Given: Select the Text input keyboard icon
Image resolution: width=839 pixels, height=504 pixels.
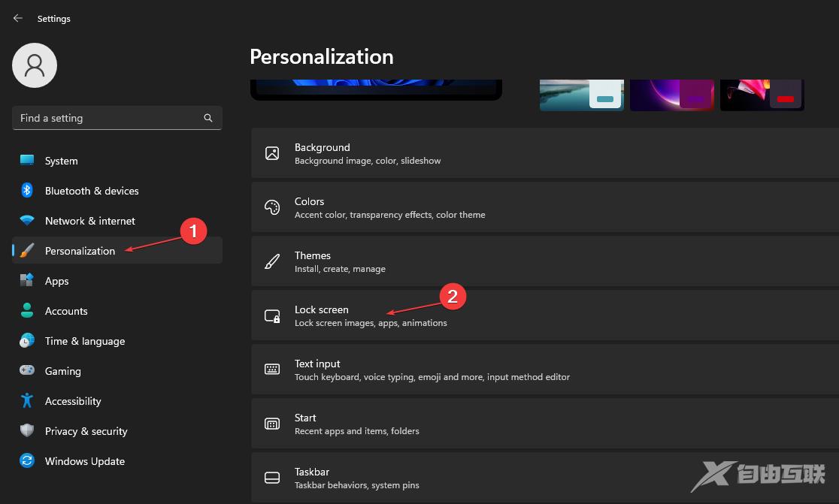Looking at the screenshot, I should click(272, 370).
